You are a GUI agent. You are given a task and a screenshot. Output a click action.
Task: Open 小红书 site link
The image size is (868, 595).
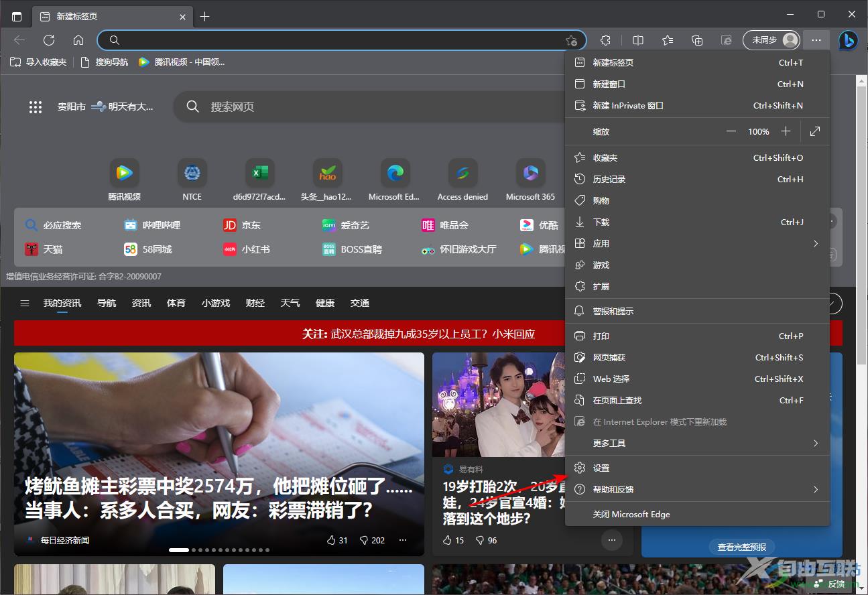247,249
